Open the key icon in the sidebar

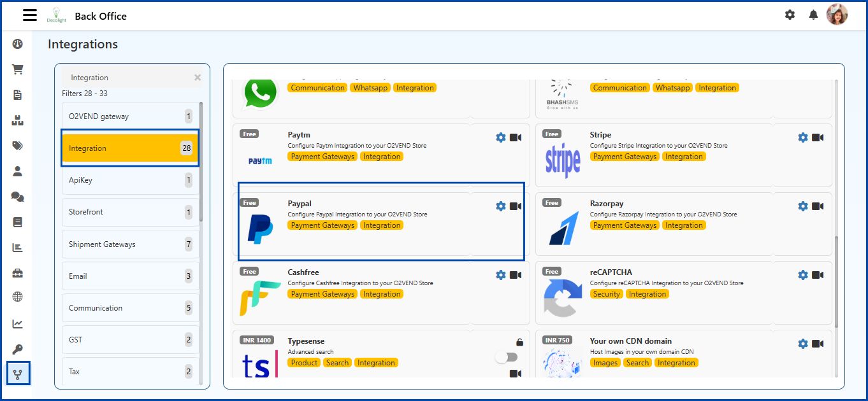tap(18, 348)
